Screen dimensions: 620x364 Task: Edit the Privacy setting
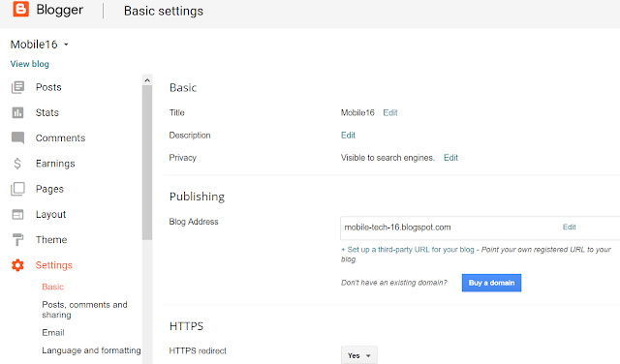click(x=450, y=158)
